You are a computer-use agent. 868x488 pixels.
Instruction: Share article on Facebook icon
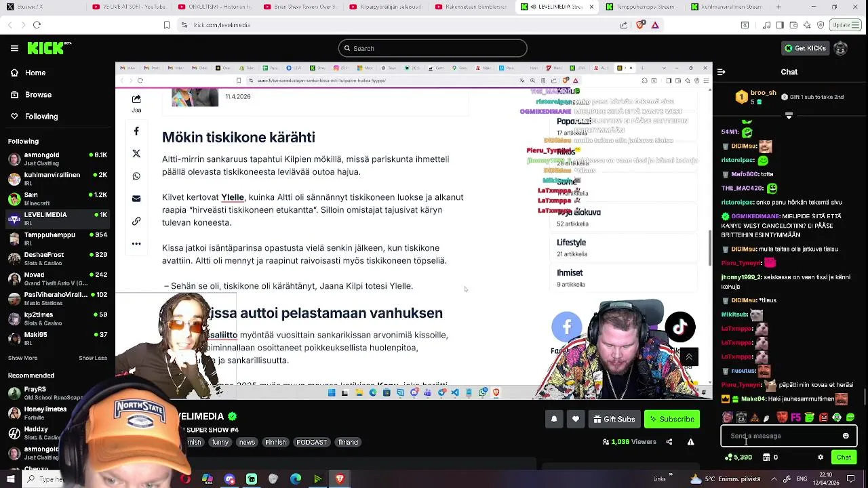(x=136, y=131)
